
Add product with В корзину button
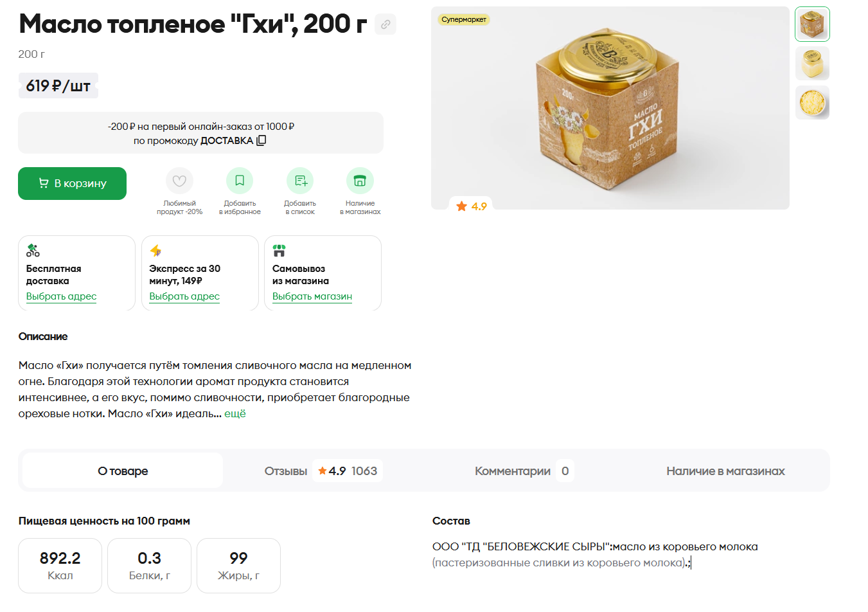(72, 183)
